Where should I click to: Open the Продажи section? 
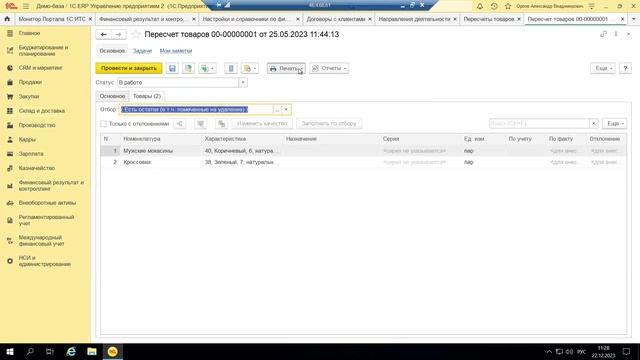click(30, 82)
